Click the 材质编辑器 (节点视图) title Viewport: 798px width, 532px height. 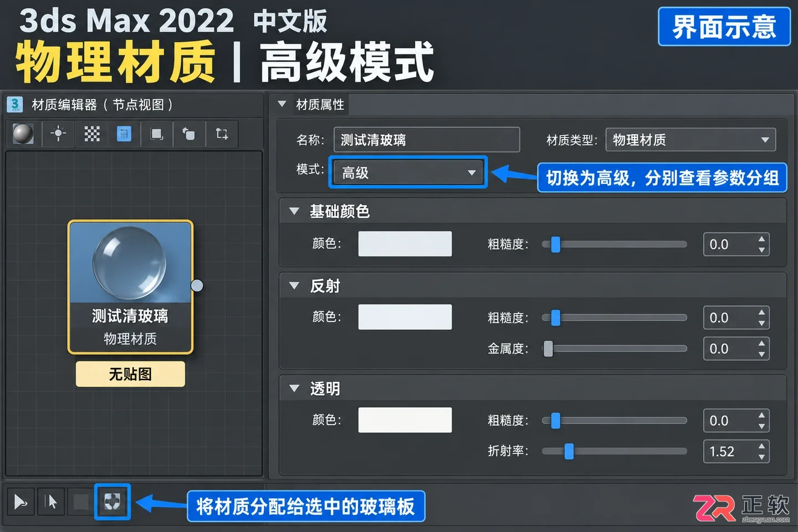(x=102, y=104)
